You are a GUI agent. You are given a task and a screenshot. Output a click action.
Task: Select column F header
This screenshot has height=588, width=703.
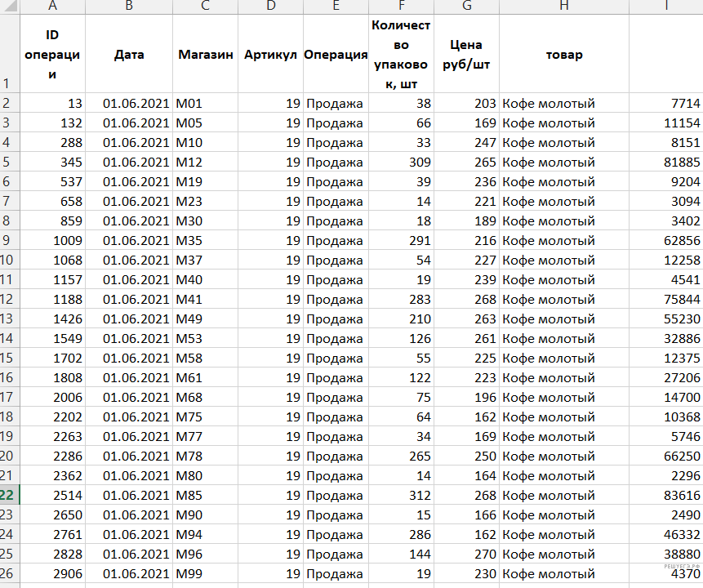click(401, 7)
